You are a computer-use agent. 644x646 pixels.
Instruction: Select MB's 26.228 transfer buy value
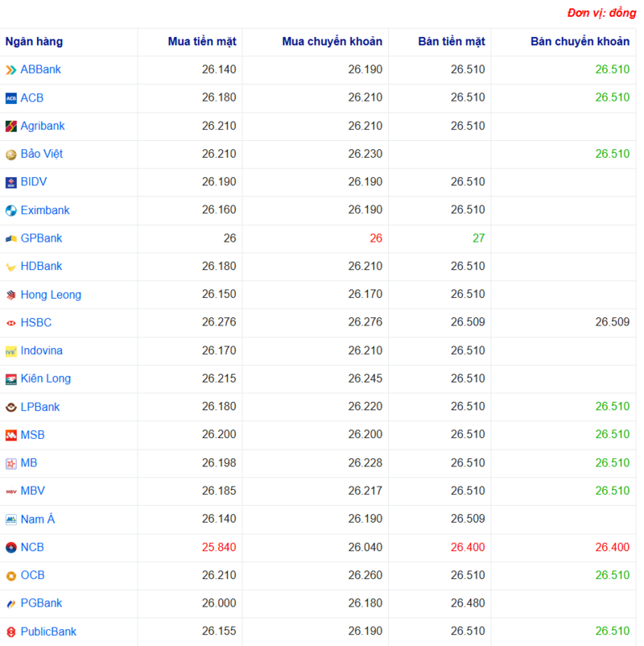pos(365,463)
